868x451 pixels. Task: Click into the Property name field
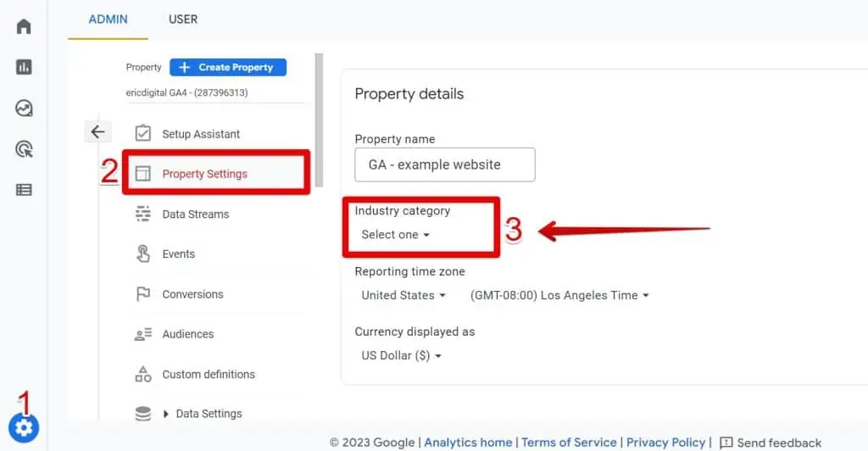444,164
